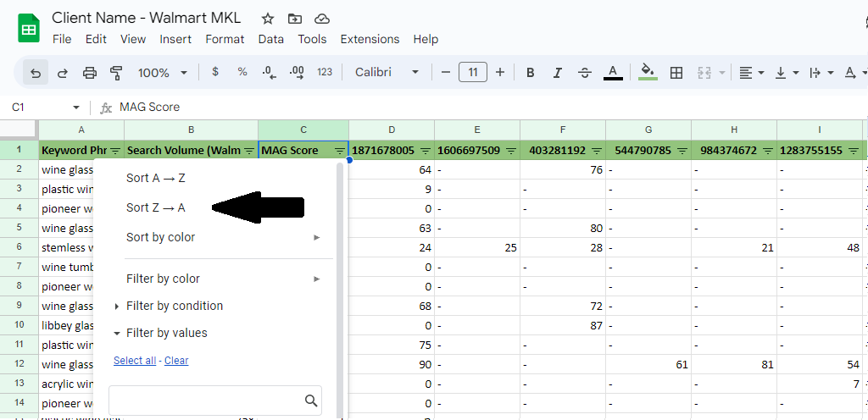Click the filter values search box

(214, 401)
